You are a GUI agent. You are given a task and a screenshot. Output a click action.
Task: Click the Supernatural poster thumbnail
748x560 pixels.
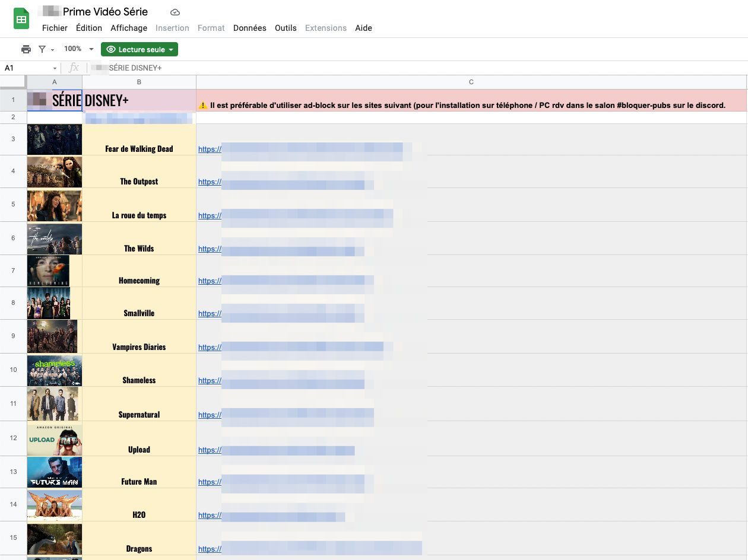pyautogui.click(x=53, y=404)
